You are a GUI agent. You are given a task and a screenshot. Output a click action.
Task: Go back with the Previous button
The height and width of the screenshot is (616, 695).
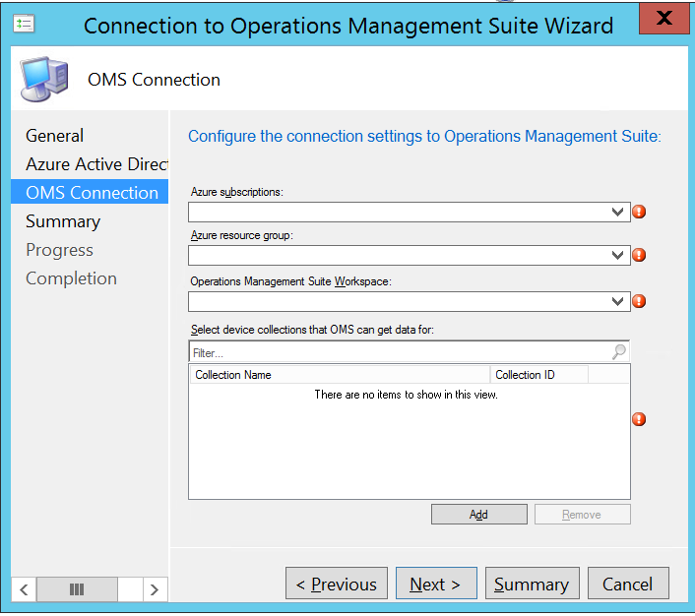336,585
